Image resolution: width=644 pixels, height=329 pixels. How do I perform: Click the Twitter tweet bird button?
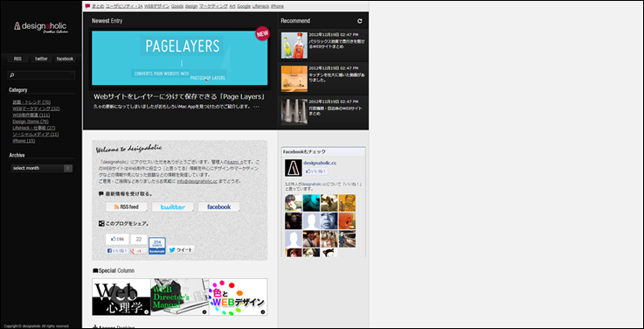pyautogui.click(x=181, y=249)
